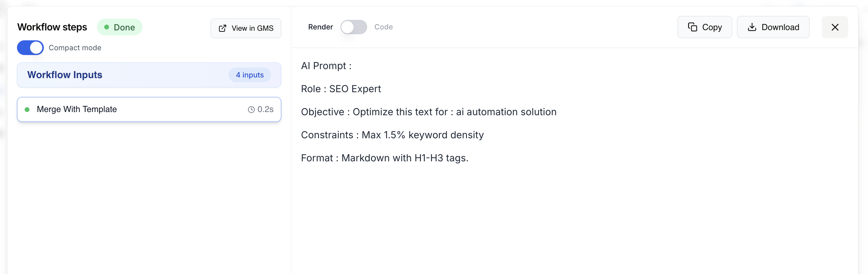Click the X icon to close the panel

[835, 27]
